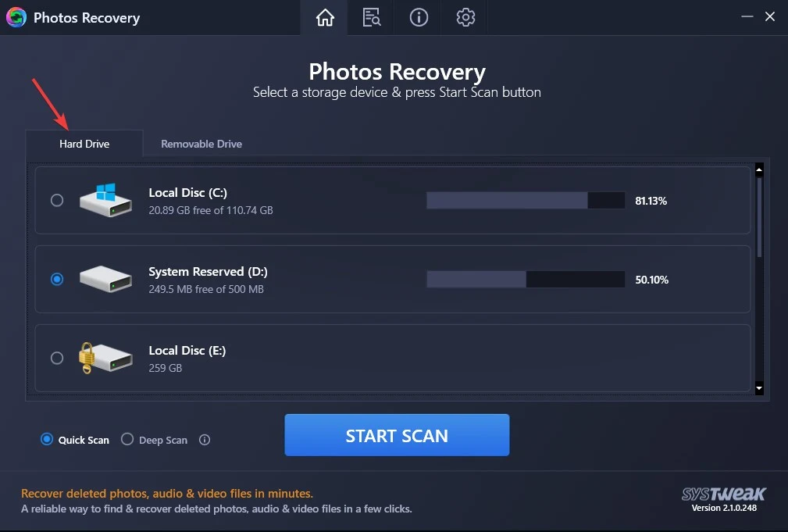Click the Photos Recovery app logo

16,18
